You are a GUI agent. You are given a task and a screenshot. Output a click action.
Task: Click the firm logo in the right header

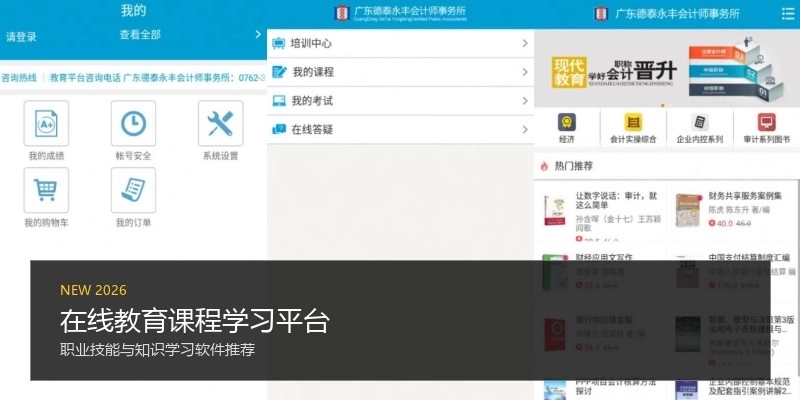click(x=601, y=14)
